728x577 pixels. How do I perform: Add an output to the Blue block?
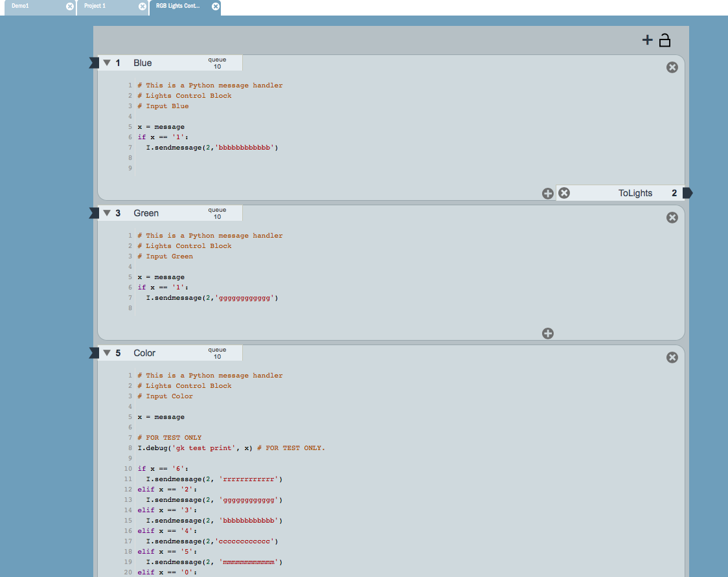click(x=548, y=194)
